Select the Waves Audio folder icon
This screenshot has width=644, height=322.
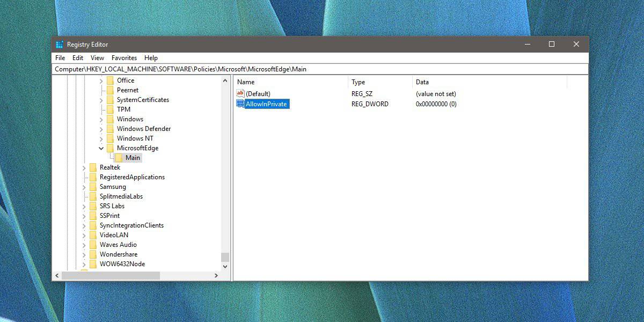click(93, 245)
